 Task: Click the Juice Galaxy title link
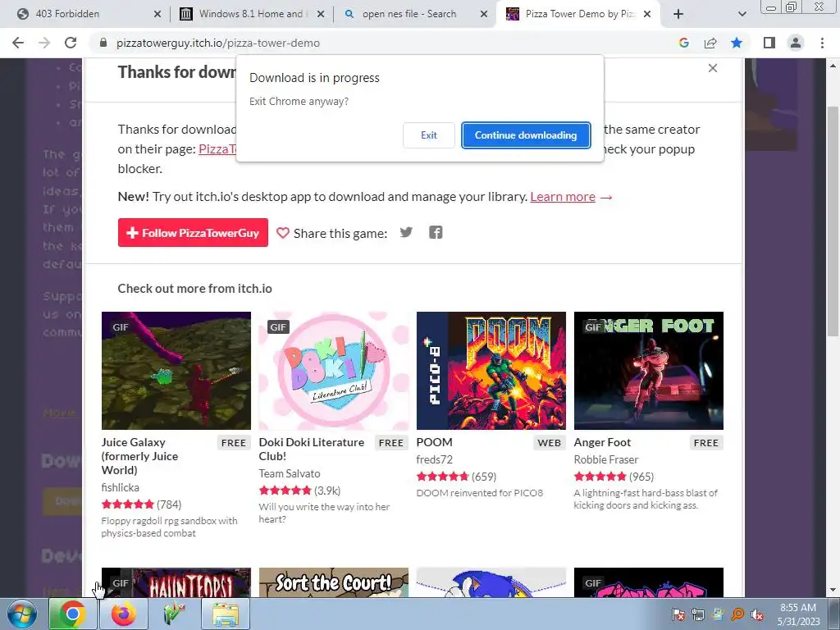(x=139, y=456)
